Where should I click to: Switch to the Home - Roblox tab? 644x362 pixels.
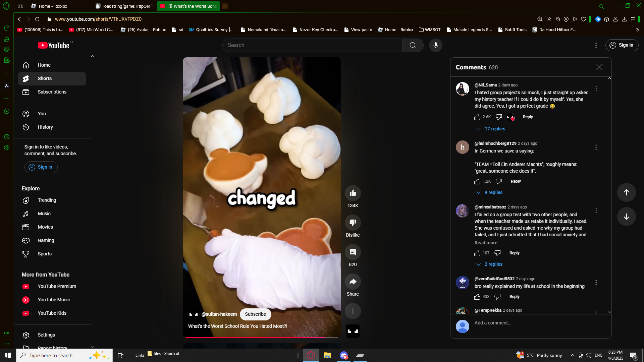(x=53, y=6)
